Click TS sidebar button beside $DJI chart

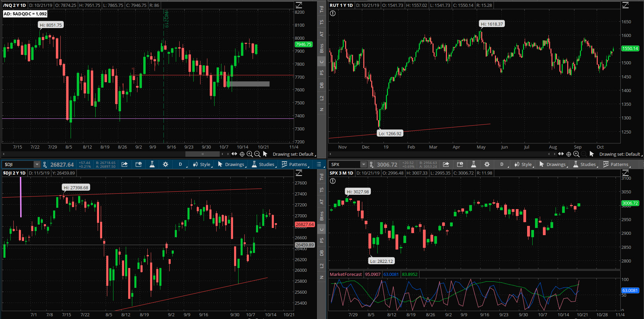coord(321,190)
